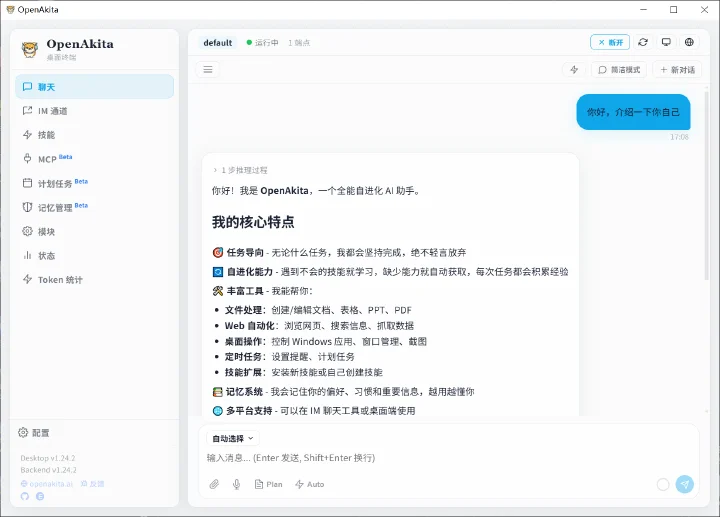Open the 自动选择 model dropdown

coord(233,438)
